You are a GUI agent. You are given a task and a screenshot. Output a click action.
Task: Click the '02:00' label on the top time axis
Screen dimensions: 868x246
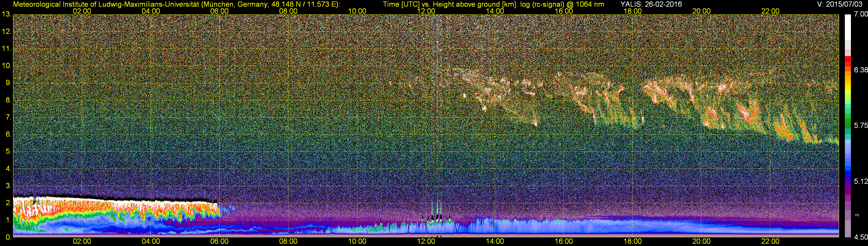[82, 11]
